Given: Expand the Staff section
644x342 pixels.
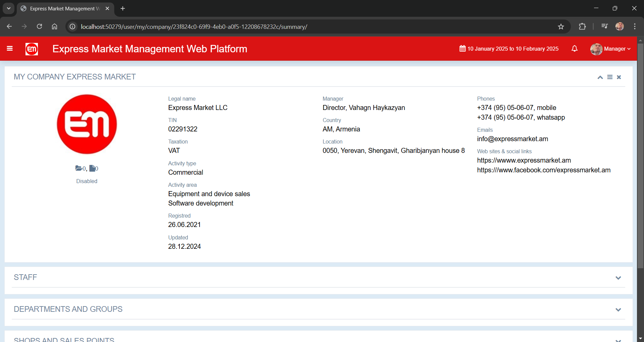Looking at the screenshot, I should (x=618, y=278).
